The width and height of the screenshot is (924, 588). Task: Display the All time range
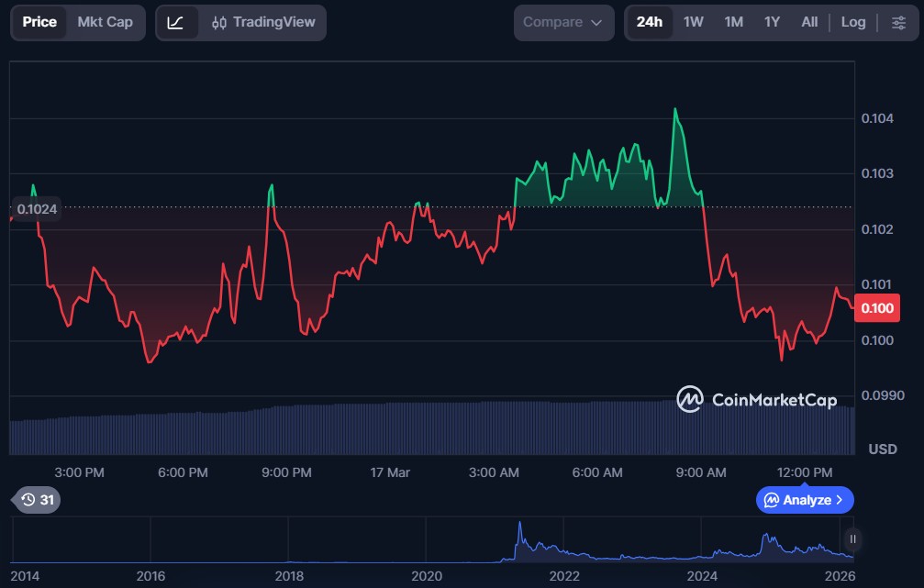pyautogui.click(x=809, y=22)
